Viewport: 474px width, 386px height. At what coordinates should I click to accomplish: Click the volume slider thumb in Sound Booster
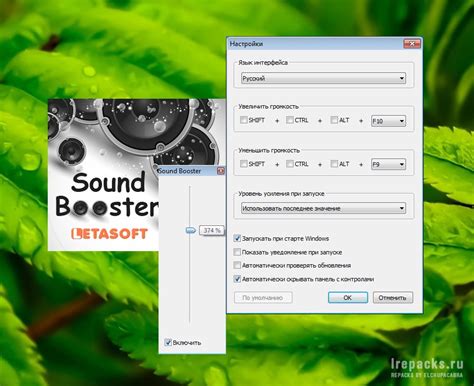tap(190, 230)
